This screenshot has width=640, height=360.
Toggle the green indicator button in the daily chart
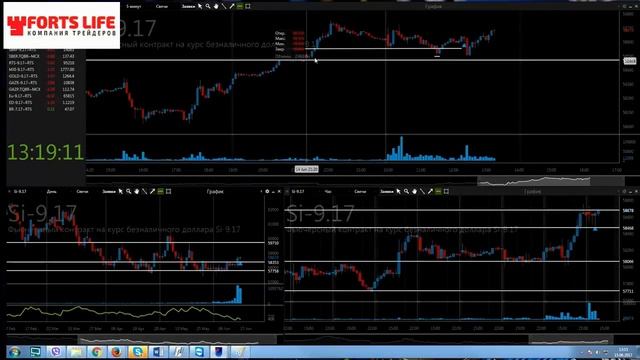click(160, 191)
